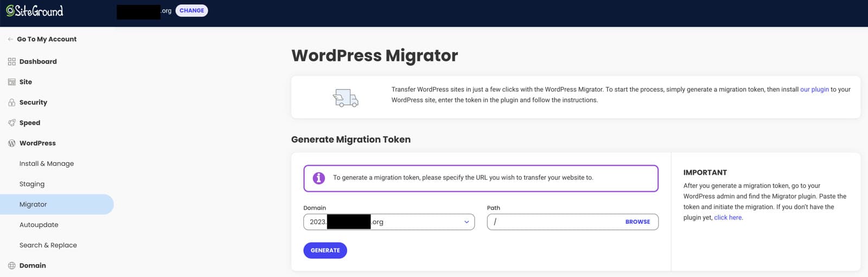Click the Domain globe icon
The height and width of the screenshot is (277, 868).
[12, 266]
